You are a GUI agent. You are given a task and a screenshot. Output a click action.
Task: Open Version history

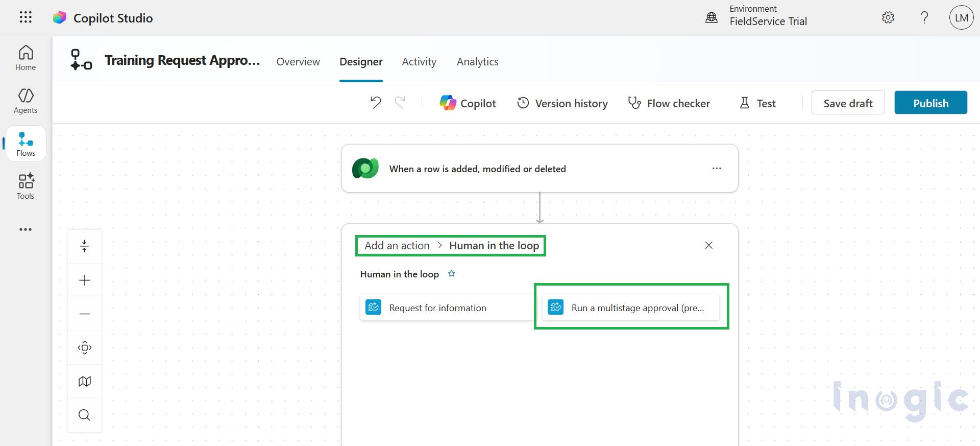point(562,103)
